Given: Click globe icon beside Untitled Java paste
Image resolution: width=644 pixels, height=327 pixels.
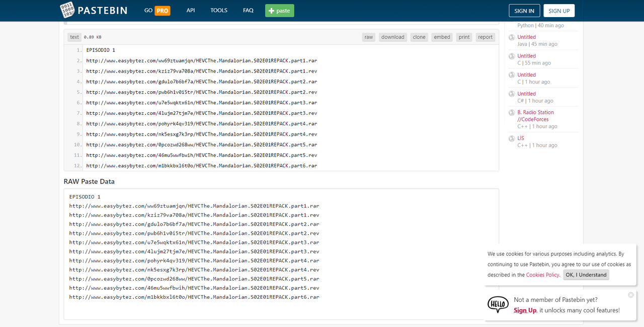Looking at the screenshot, I should pos(512,37).
